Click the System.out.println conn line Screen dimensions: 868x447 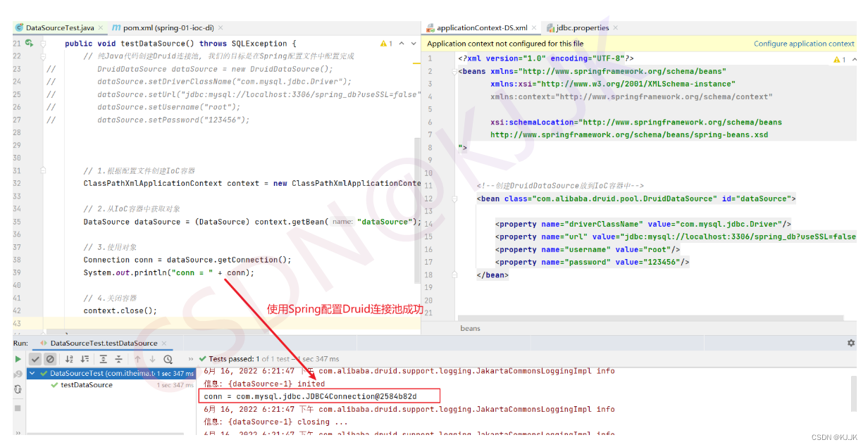[169, 272]
